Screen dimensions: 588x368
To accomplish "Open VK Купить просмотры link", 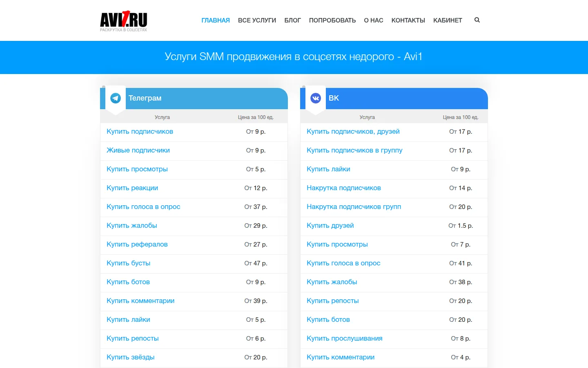I will coord(337,245).
